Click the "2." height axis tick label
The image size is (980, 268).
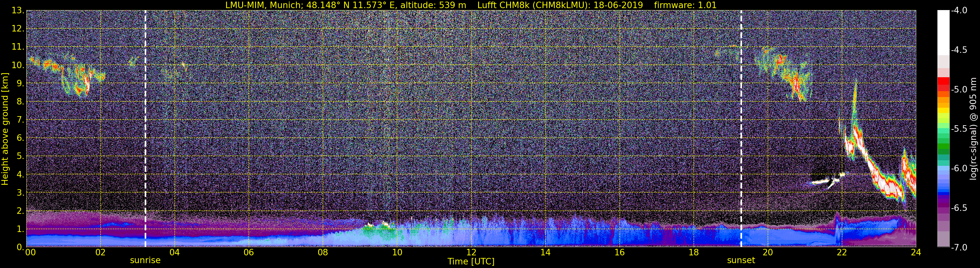point(20,211)
